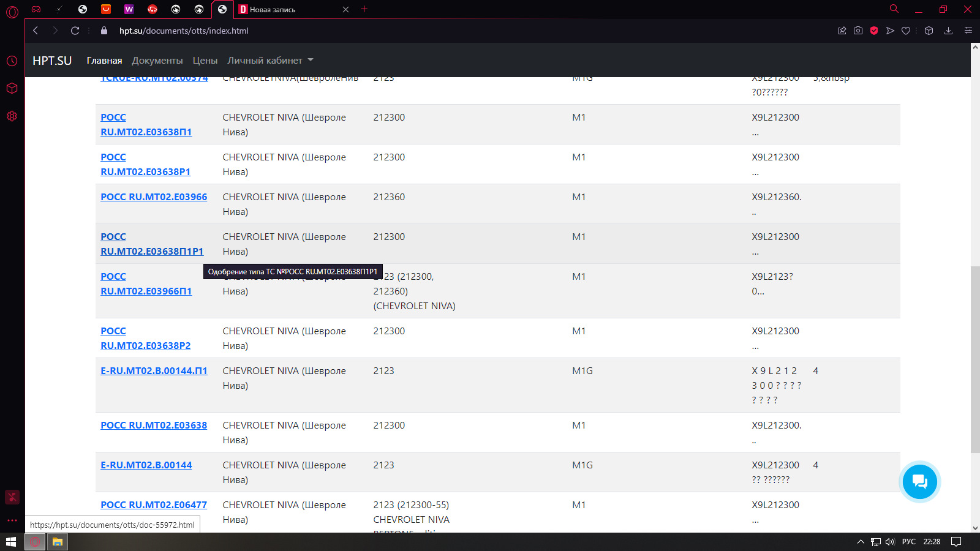Open the network tray icon
This screenshot has height=551, width=980.
[876, 542]
